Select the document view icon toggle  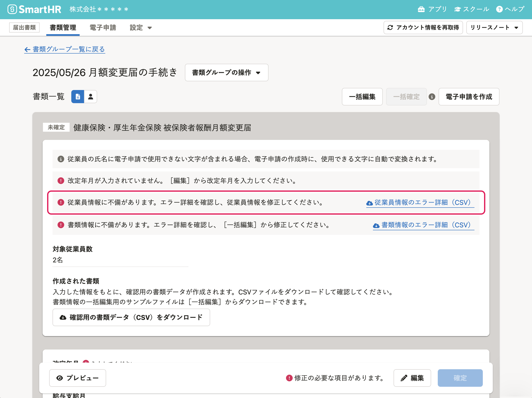(x=78, y=97)
